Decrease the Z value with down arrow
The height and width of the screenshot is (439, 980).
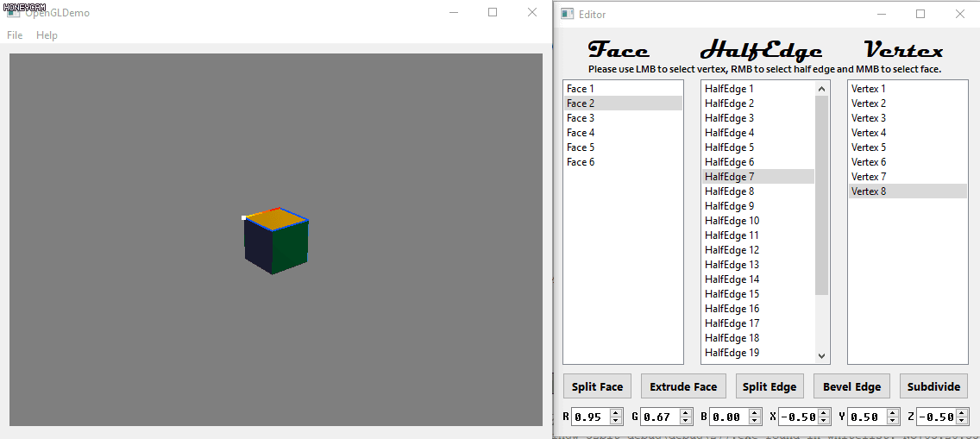point(961,421)
